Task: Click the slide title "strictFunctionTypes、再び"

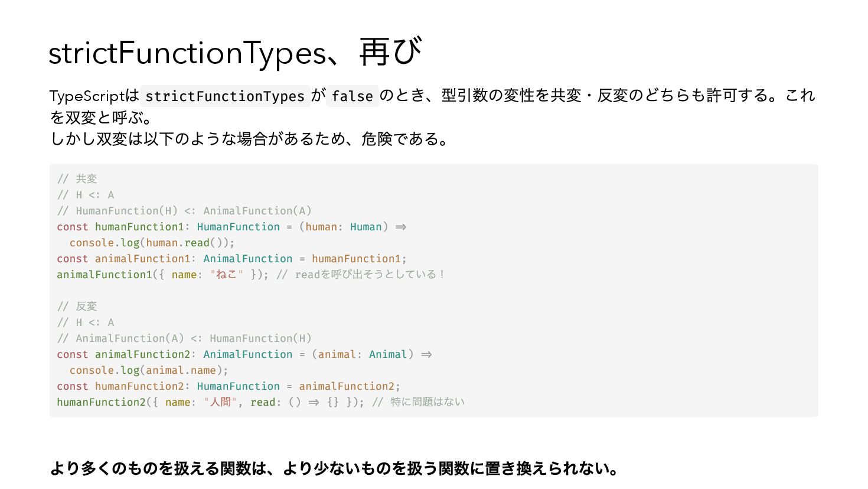Action: click(235, 53)
